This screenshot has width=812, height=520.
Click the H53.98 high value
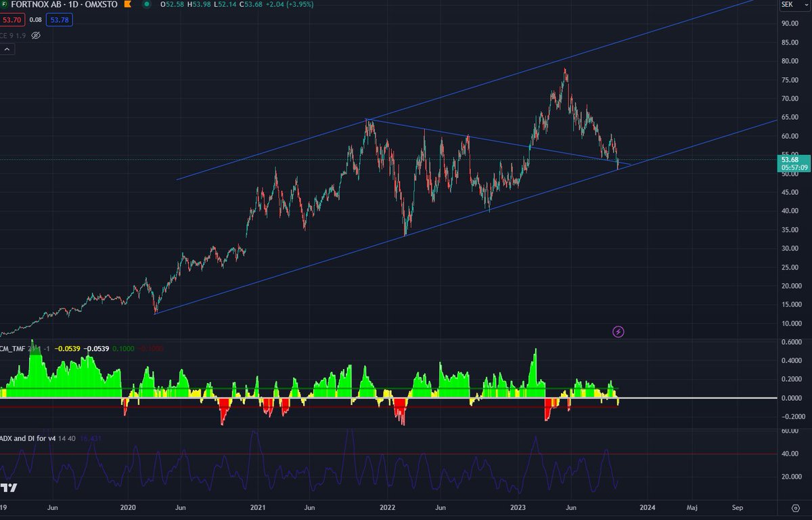click(x=200, y=5)
